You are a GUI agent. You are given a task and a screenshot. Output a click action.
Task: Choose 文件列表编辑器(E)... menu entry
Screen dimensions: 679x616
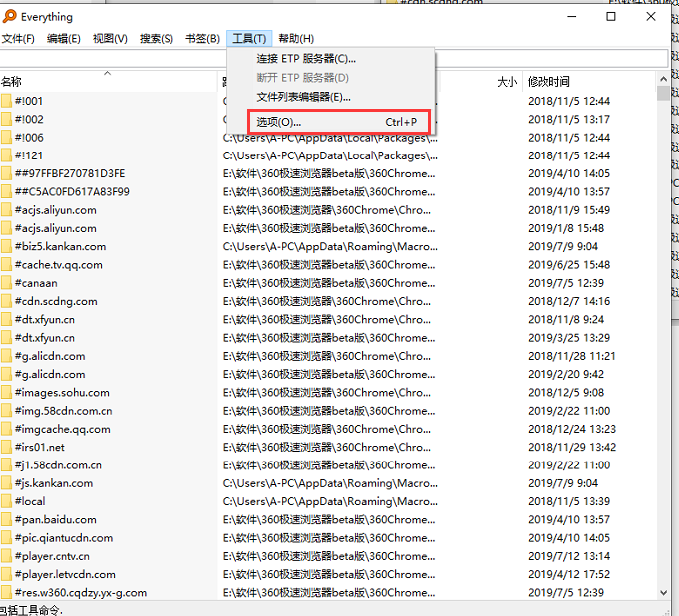click(331, 97)
